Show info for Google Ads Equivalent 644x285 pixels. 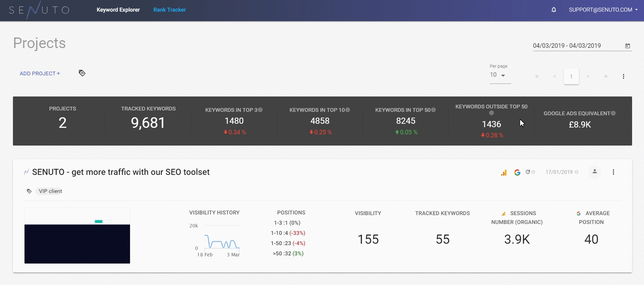tap(613, 113)
